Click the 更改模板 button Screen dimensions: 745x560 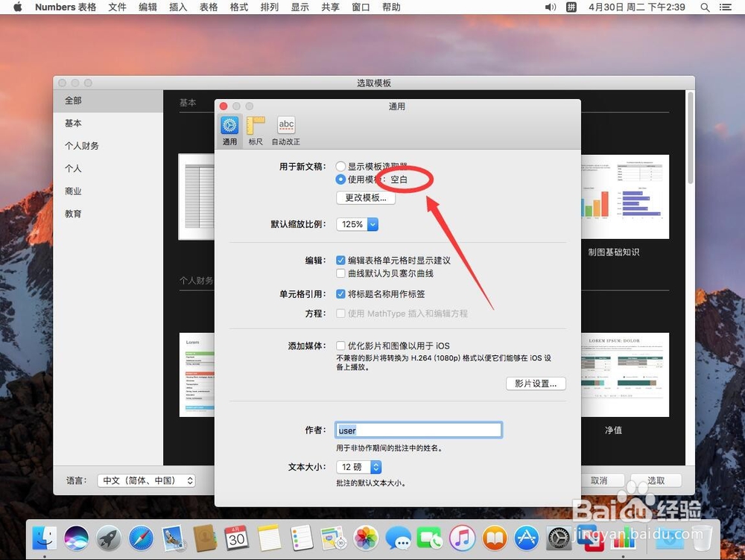click(x=365, y=197)
